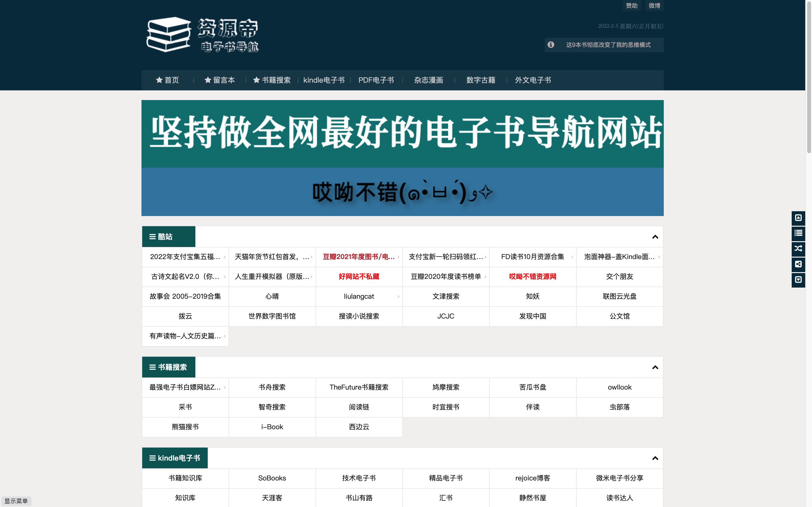The image size is (812, 507).
Task: Open i-Book link
Action: pyautogui.click(x=272, y=427)
